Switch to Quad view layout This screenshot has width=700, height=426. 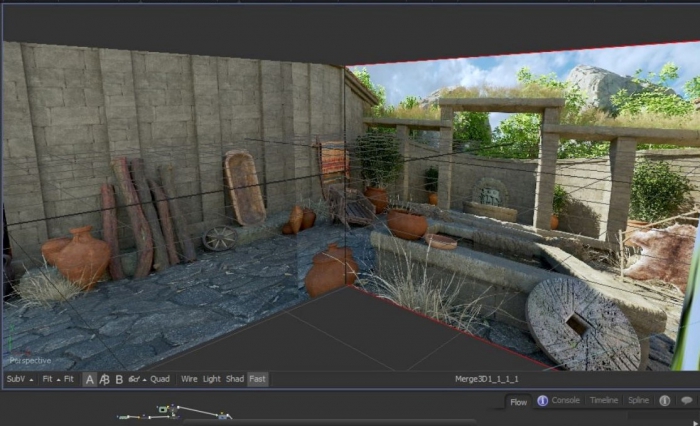(x=160, y=379)
